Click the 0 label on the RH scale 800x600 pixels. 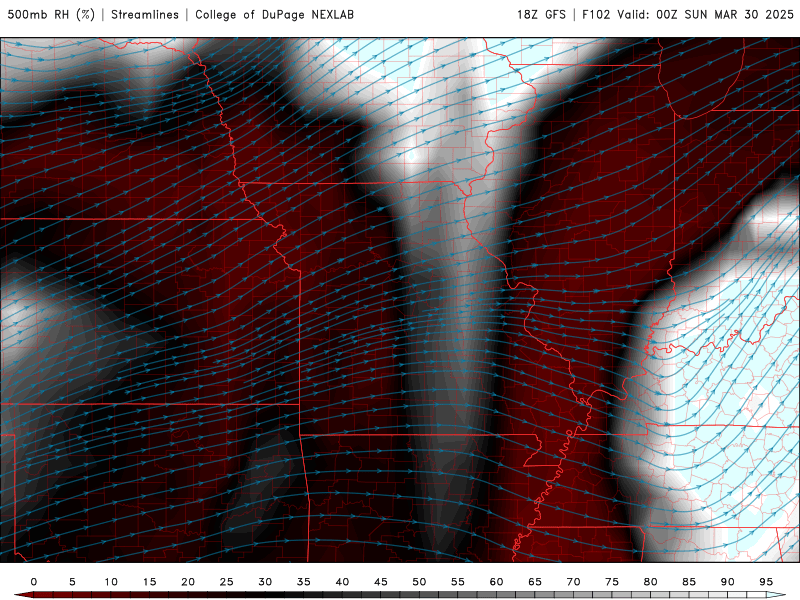pyautogui.click(x=34, y=582)
